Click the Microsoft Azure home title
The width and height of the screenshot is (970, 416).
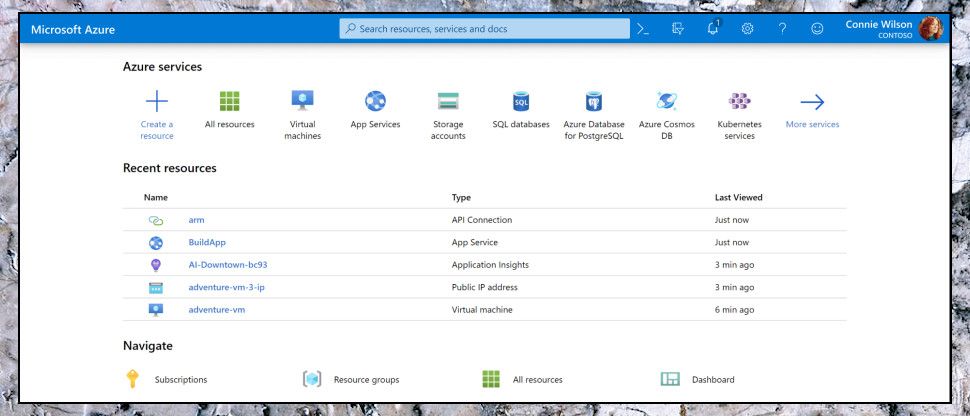coord(73,29)
